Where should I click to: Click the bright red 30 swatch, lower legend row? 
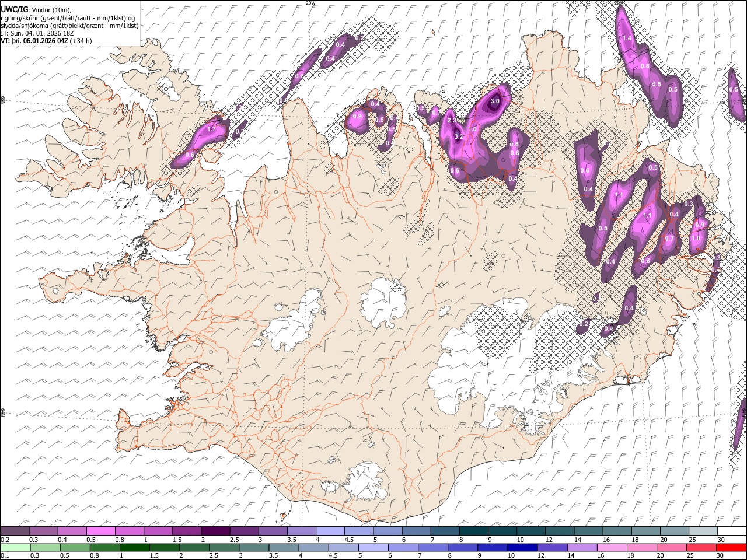click(731, 547)
